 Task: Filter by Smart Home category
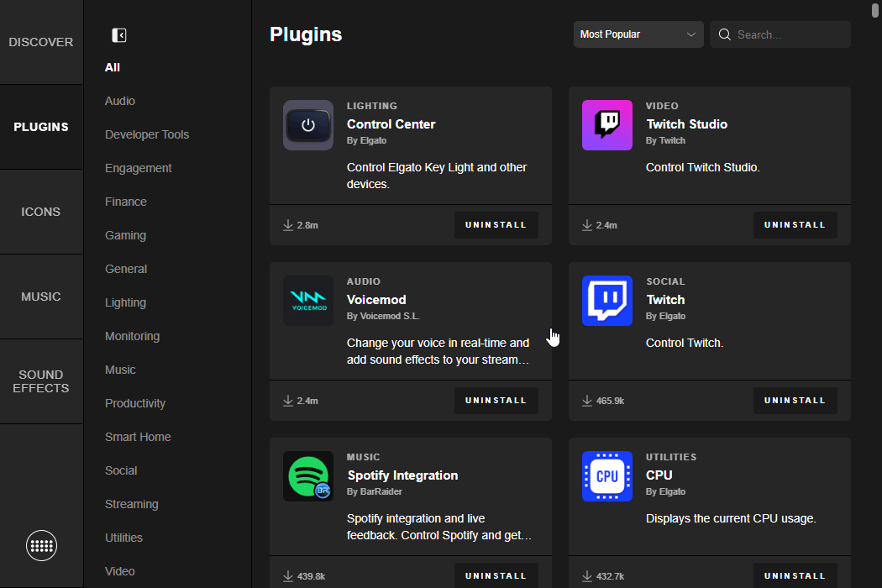pos(138,437)
